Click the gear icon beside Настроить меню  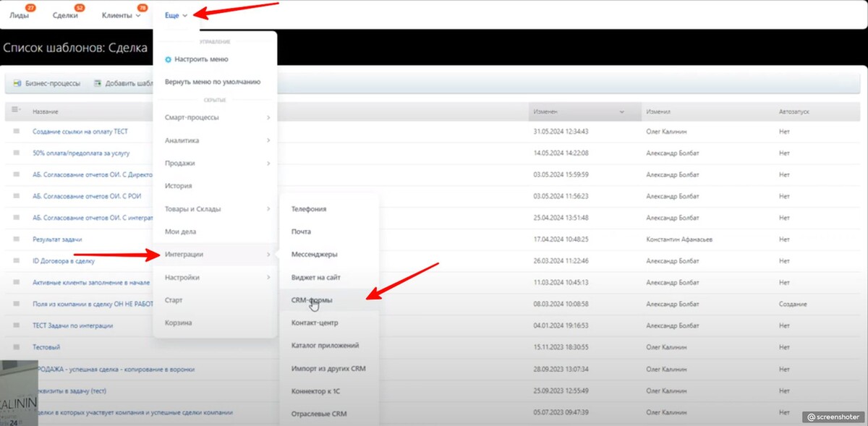coord(169,59)
